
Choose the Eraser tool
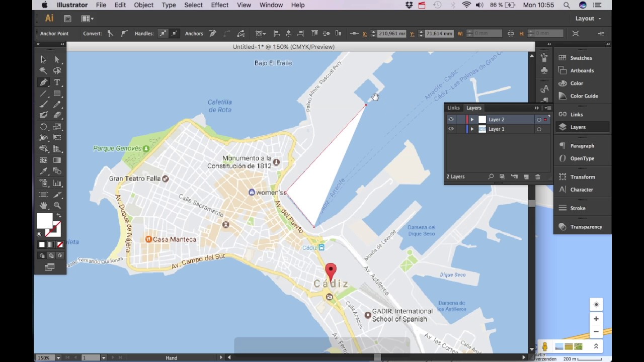click(57, 115)
